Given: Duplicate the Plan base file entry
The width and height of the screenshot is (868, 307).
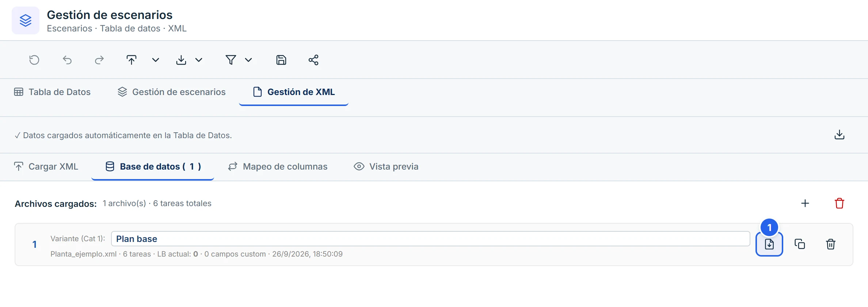Looking at the screenshot, I should [x=800, y=244].
